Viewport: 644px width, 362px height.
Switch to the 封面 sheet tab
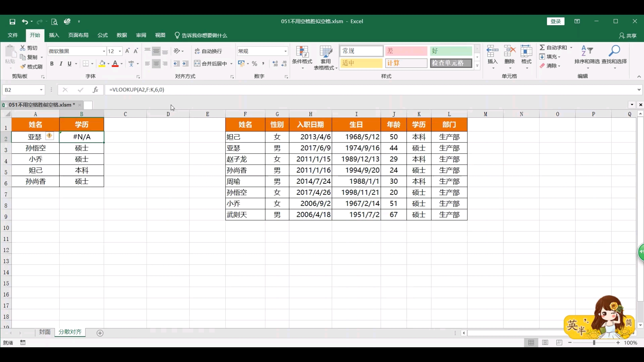coord(45,332)
